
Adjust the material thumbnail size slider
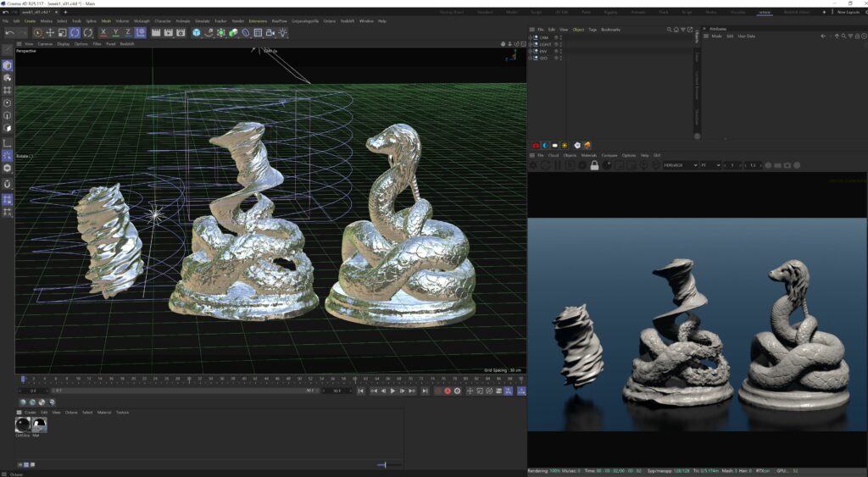[x=385, y=464]
